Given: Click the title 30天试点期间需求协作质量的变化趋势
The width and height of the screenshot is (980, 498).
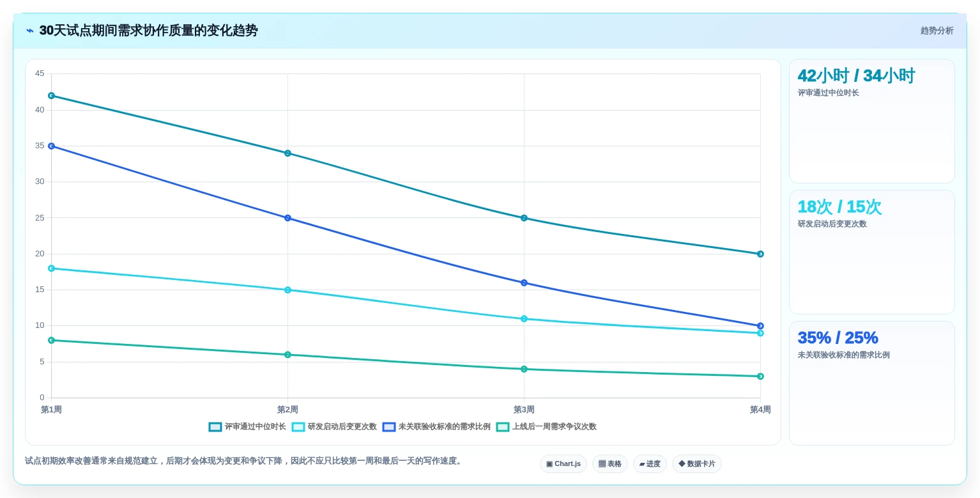Looking at the screenshot, I should click(149, 31).
